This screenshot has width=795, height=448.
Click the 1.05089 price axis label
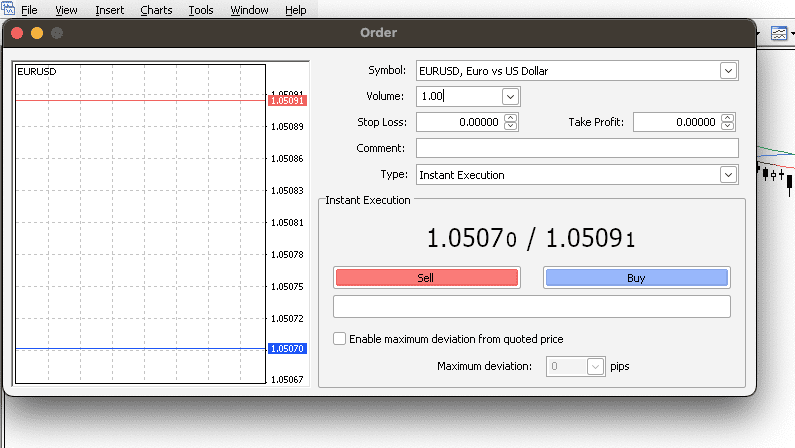[x=287, y=127]
